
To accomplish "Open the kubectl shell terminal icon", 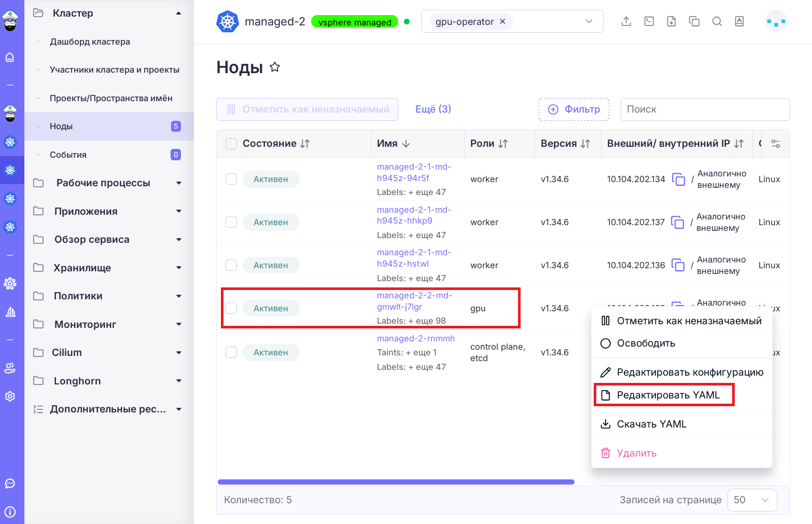I will click(649, 21).
